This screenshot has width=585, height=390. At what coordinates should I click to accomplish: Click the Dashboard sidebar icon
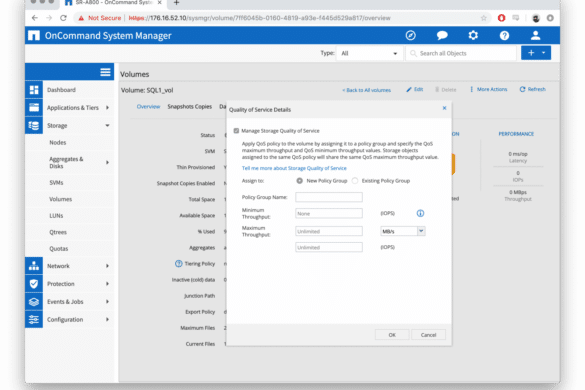34,90
